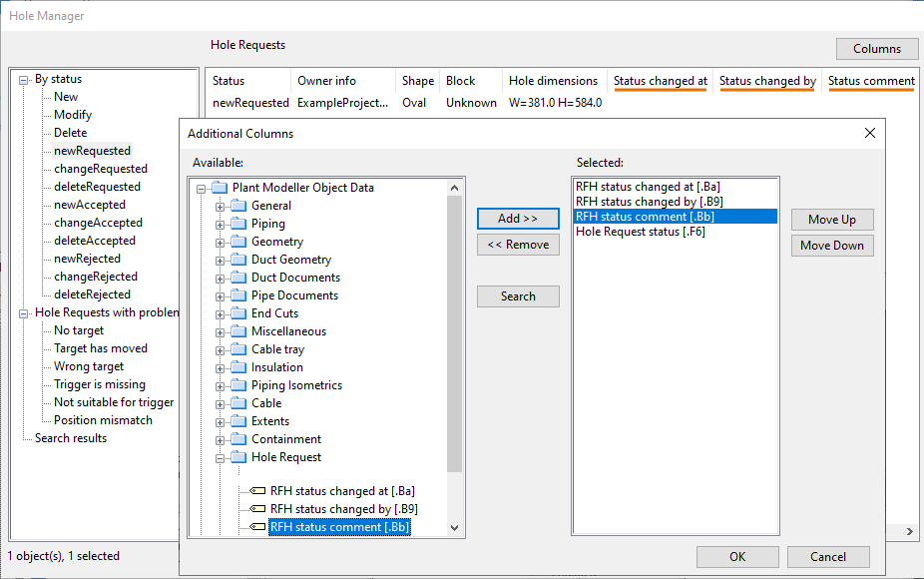Click the Duct Geometry folder icon

click(237, 260)
